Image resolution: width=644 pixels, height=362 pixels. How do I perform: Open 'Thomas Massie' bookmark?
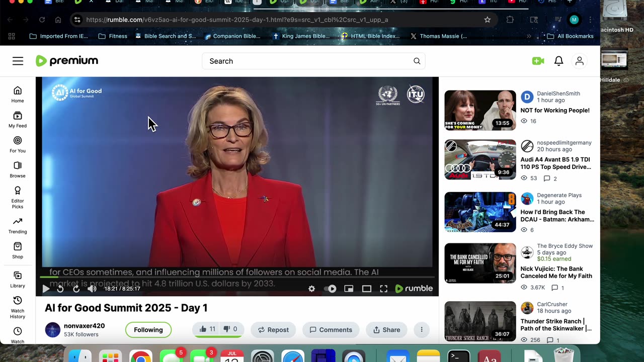pyautogui.click(x=439, y=36)
